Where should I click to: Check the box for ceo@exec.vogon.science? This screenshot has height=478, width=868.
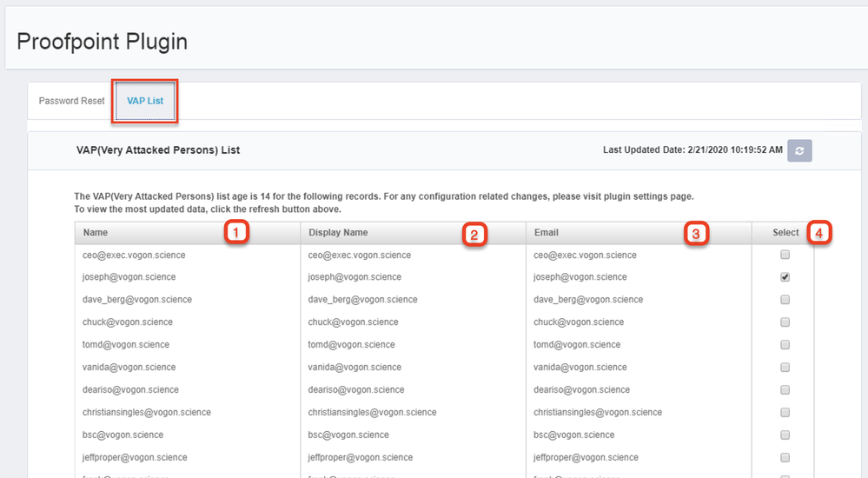click(x=785, y=256)
